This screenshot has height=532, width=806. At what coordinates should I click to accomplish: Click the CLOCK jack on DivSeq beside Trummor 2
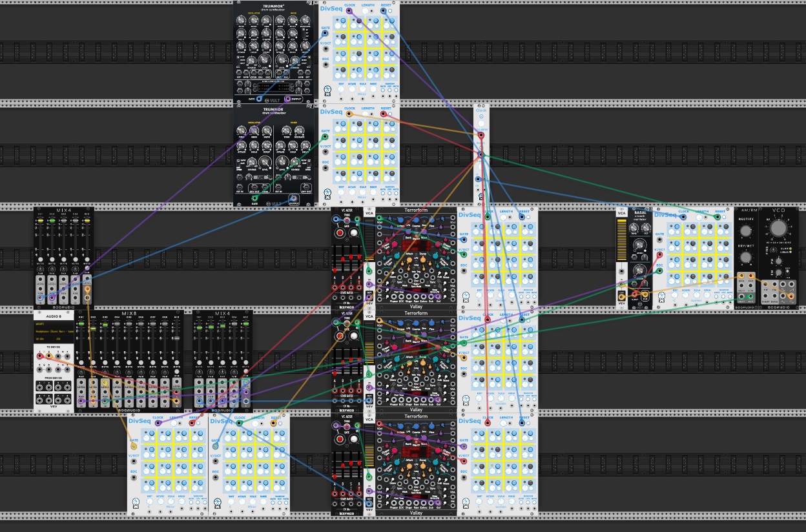click(x=349, y=10)
